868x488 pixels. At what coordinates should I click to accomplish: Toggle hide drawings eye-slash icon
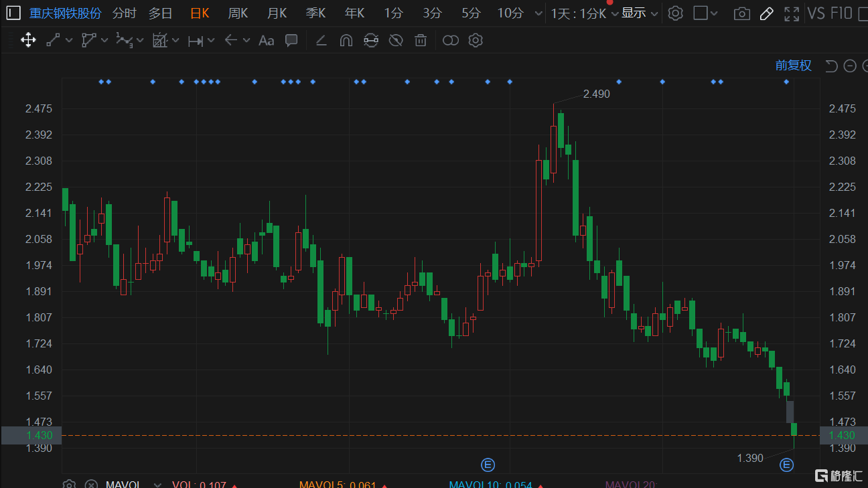(396, 40)
